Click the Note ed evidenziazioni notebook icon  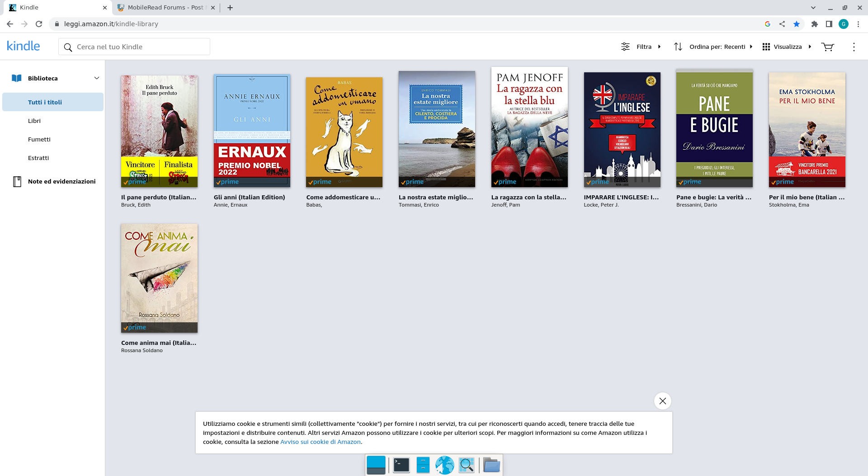click(x=17, y=182)
